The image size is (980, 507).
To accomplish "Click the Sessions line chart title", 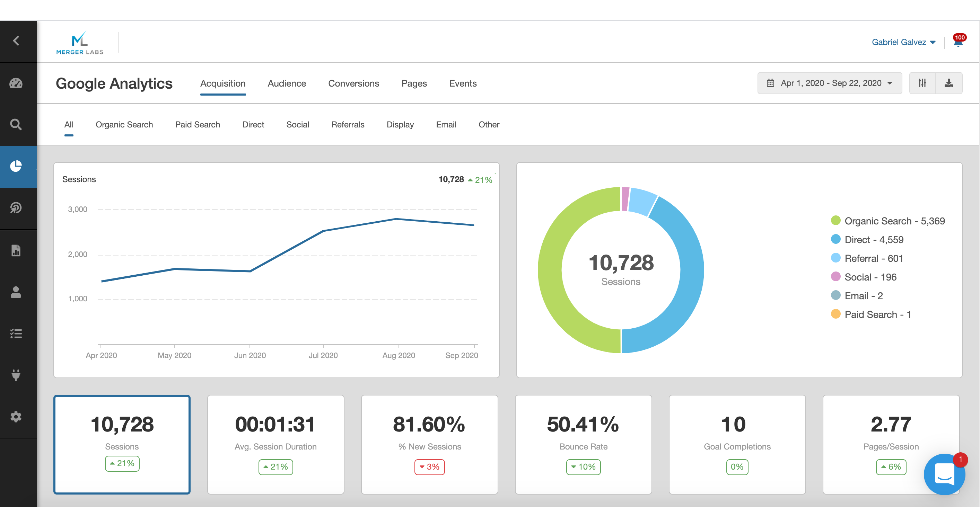I will click(79, 179).
